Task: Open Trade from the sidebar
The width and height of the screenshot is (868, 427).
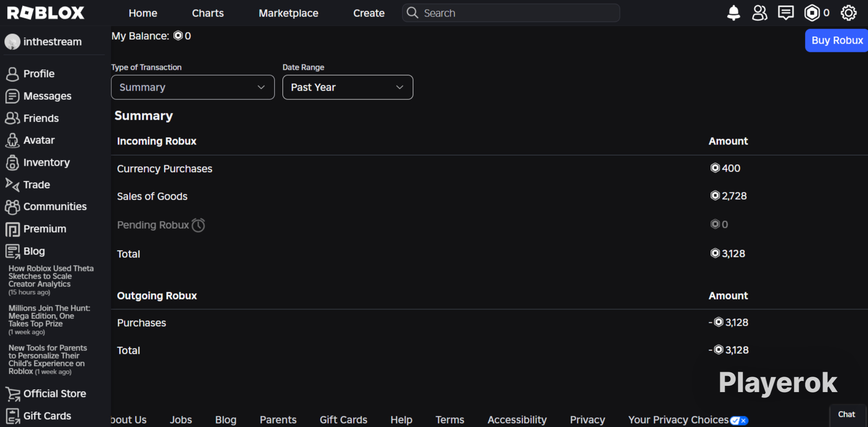Action: [x=37, y=185]
